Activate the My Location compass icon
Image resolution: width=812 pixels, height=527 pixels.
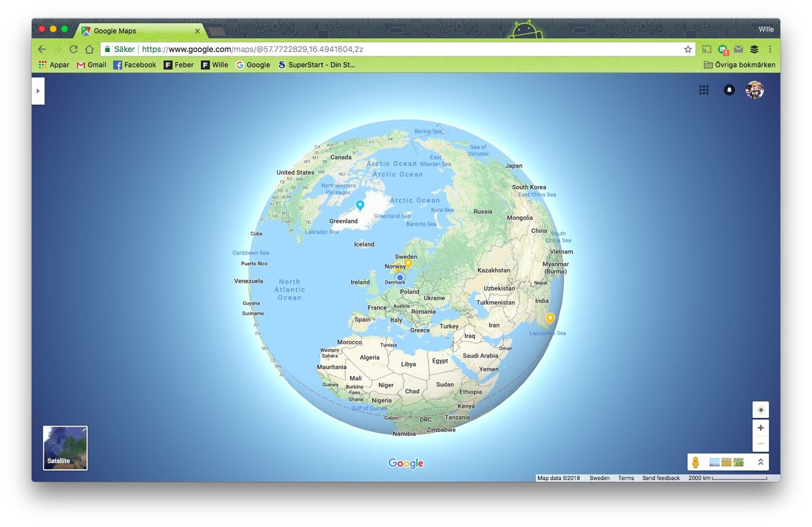760,410
